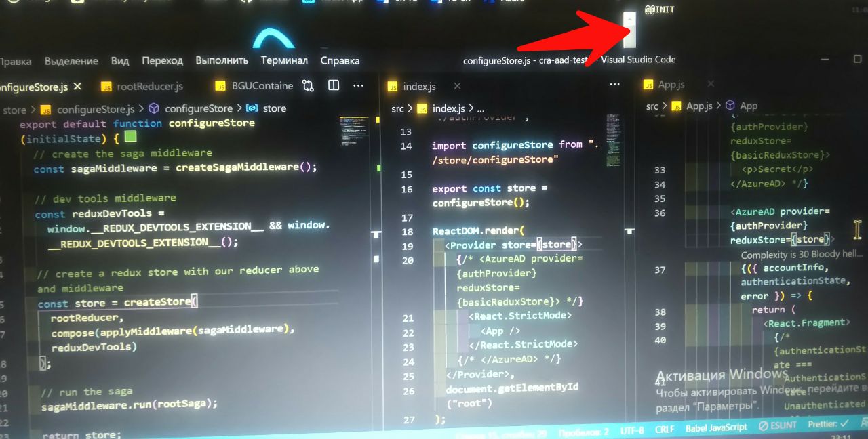The height and width of the screenshot is (439, 868).
Task: Click the store variable breadcrumb
Action: 275,108
